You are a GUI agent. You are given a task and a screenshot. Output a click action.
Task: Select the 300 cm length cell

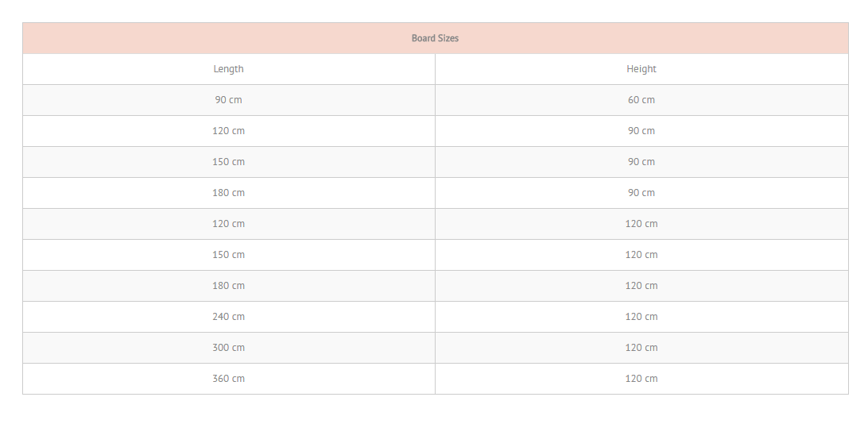(229, 348)
